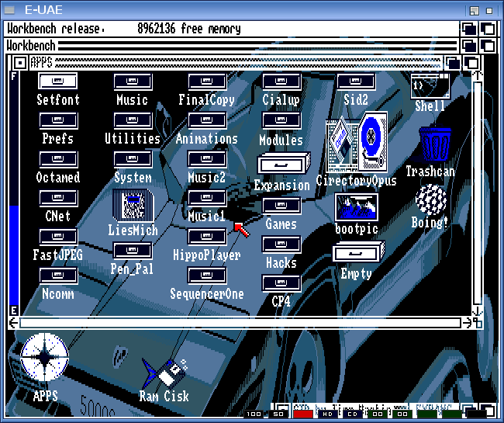Open the Animations drawer
The image size is (504, 423).
tap(207, 120)
